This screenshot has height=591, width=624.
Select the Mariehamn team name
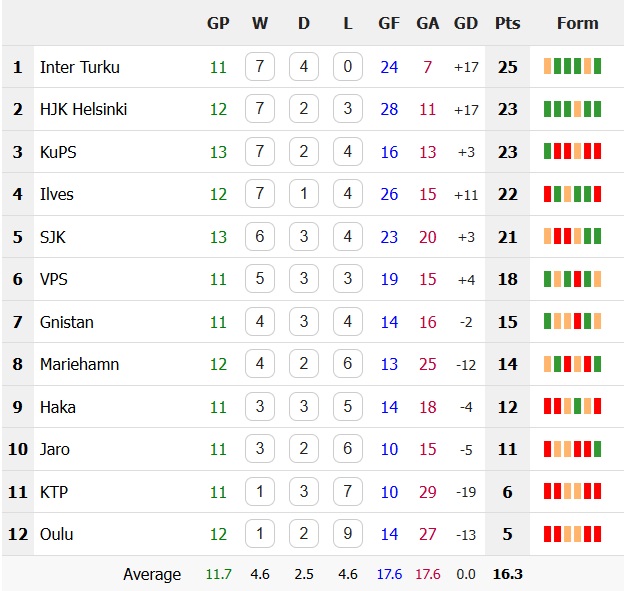tap(79, 364)
